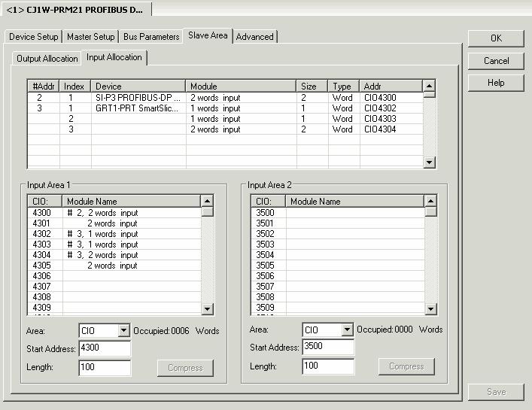
Task: Click Module Name header in Input Area 2
Action: 355,201
